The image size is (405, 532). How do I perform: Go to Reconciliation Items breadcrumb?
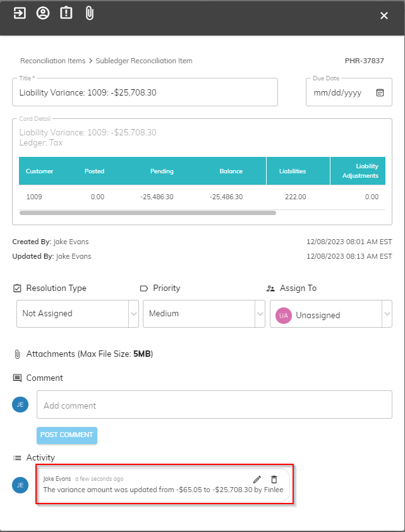click(x=52, y=61)
